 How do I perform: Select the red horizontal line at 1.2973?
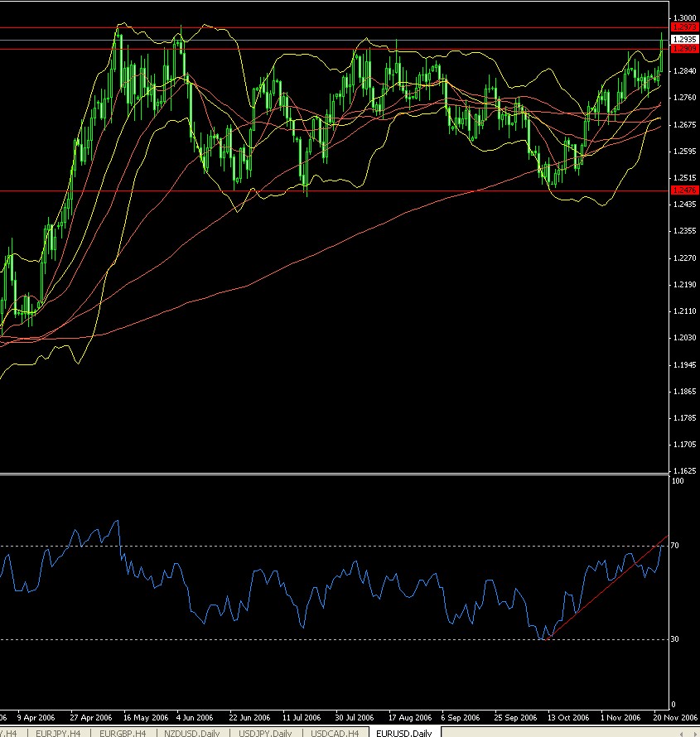point(334,27)
